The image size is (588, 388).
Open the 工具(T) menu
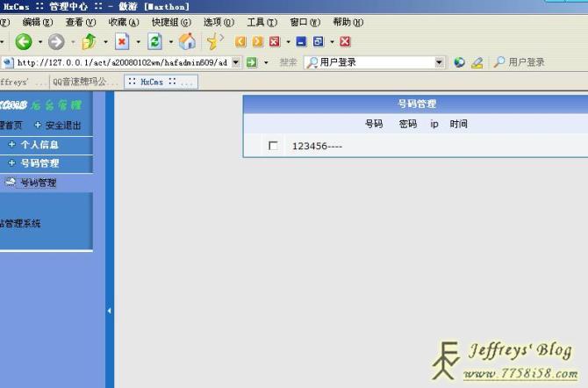pos(262,22)
